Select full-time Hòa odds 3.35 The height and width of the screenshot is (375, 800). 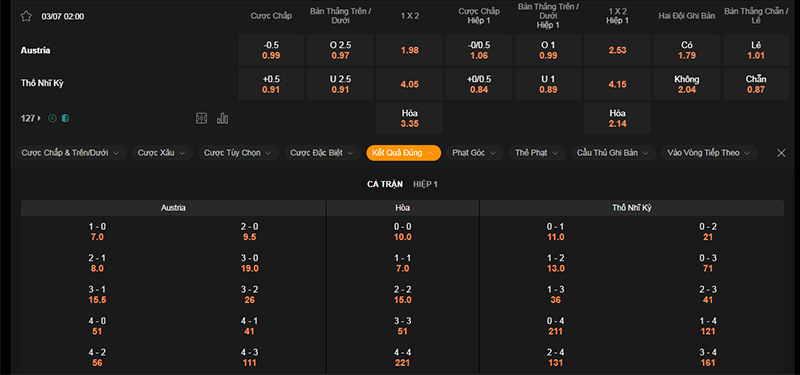(410, 118)
